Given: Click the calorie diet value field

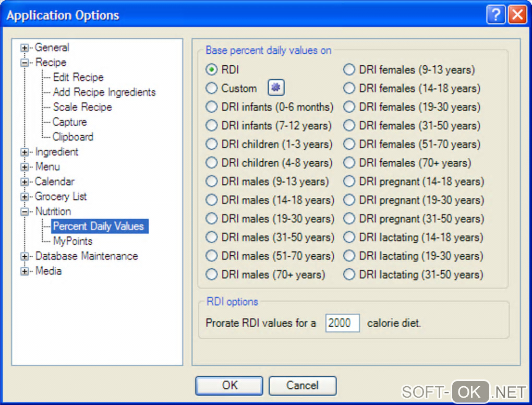Looking at the screenshot, I should pyautogui.click(x=343, y=323).
